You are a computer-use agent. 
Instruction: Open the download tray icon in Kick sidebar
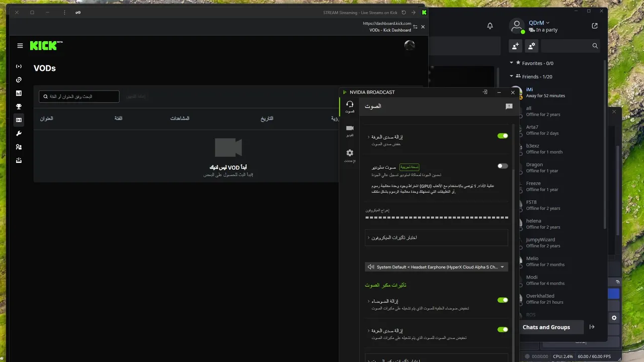19,160
